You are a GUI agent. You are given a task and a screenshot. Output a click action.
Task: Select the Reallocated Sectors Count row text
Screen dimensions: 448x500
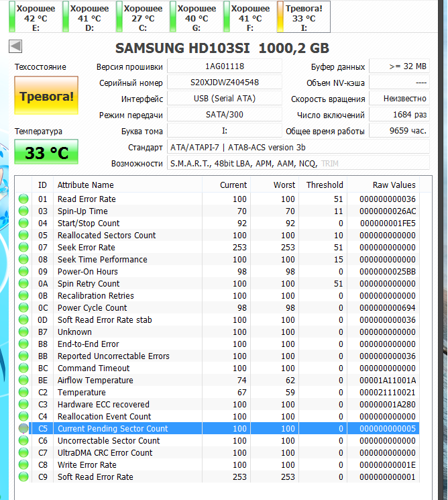point(107,236)
